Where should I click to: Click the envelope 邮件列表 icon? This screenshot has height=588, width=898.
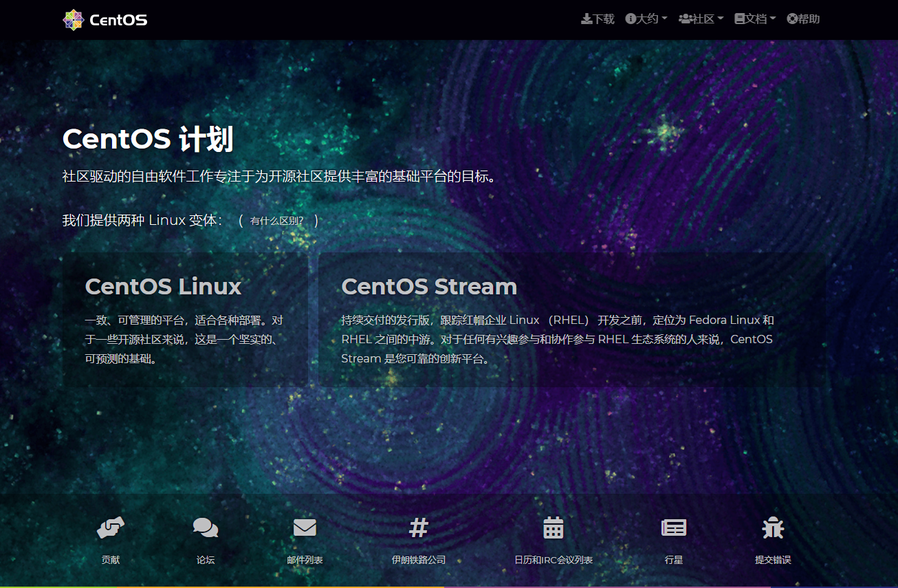tap(305, 527)
